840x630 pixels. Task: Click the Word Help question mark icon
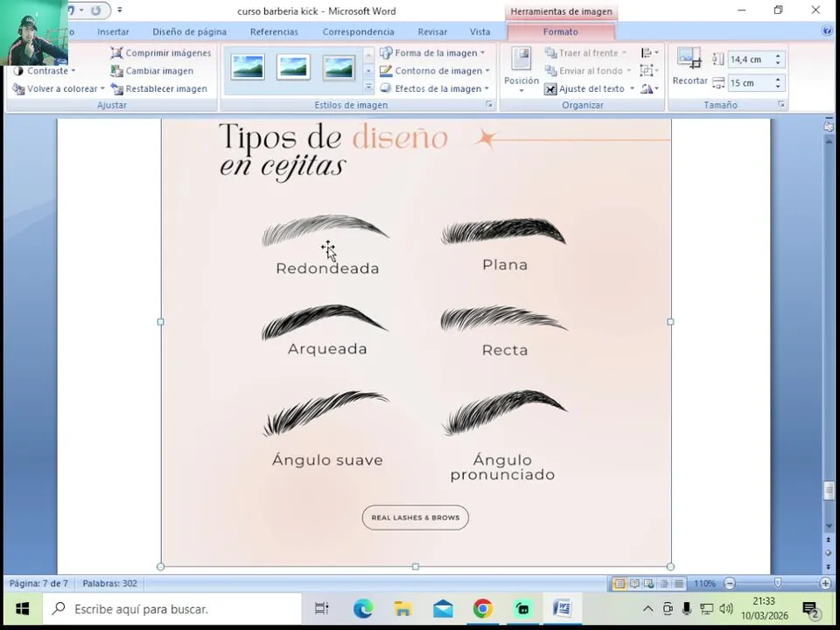coord(827,31)
